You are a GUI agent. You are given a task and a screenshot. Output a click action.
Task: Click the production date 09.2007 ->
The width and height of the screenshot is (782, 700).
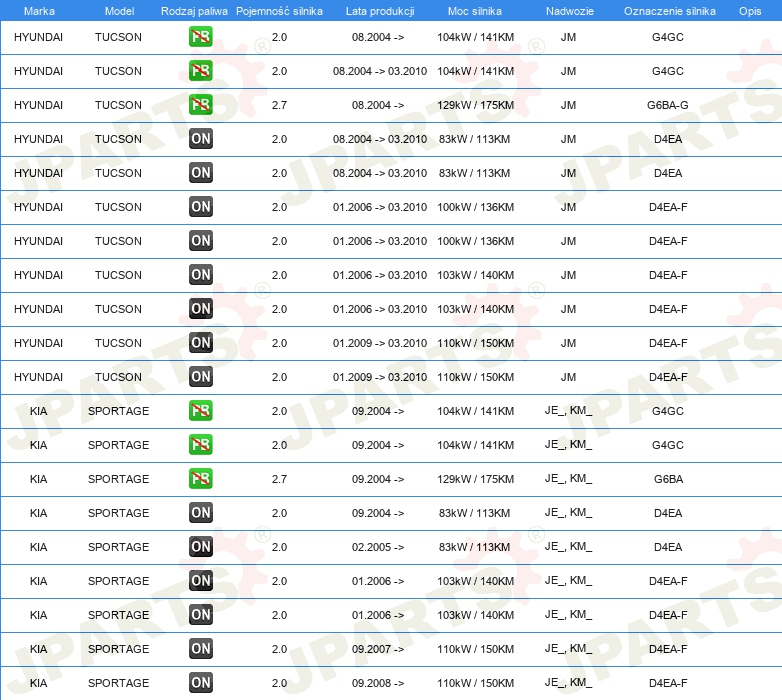[378, 649]
